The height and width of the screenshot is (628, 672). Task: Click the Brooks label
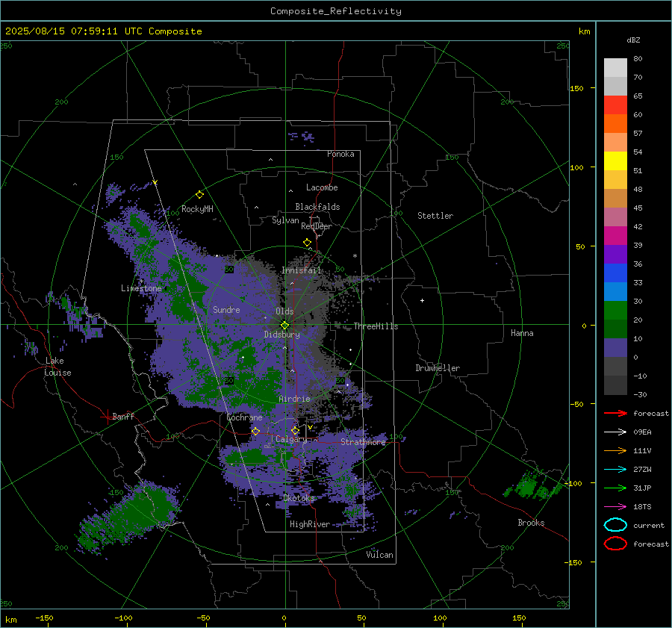point(531,523)
